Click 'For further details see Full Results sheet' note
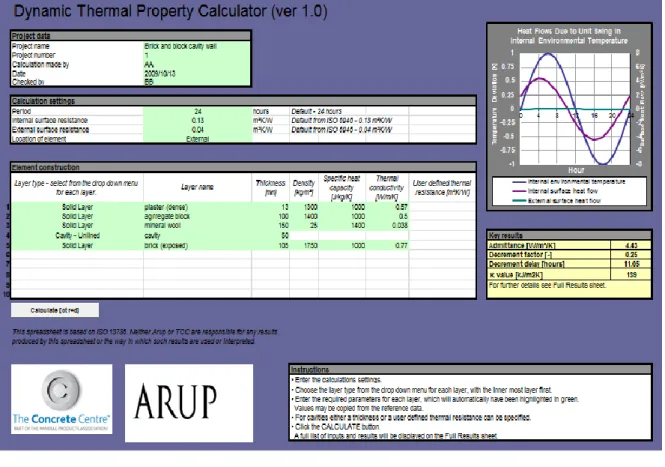 pyautogui.click(x=547, y=285)
